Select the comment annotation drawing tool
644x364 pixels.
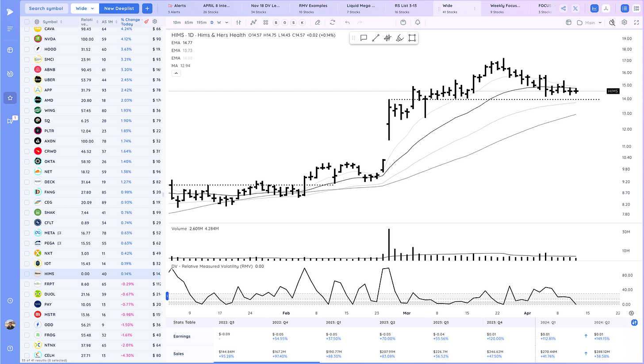pyautogui.click(x=364, y=38)
